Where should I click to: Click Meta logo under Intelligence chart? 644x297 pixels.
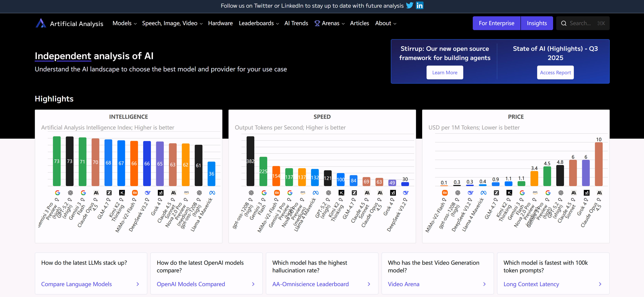(212, 193)
